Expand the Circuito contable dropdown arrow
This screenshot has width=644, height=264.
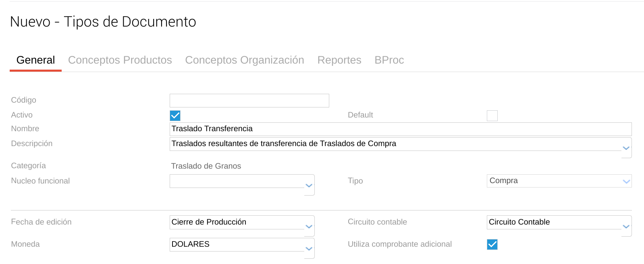point(626,227)
